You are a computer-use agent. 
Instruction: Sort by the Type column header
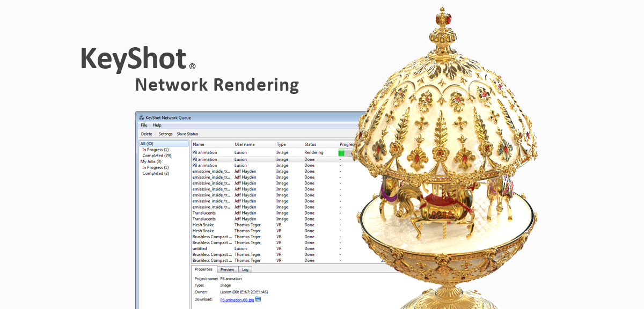(289, 144)
